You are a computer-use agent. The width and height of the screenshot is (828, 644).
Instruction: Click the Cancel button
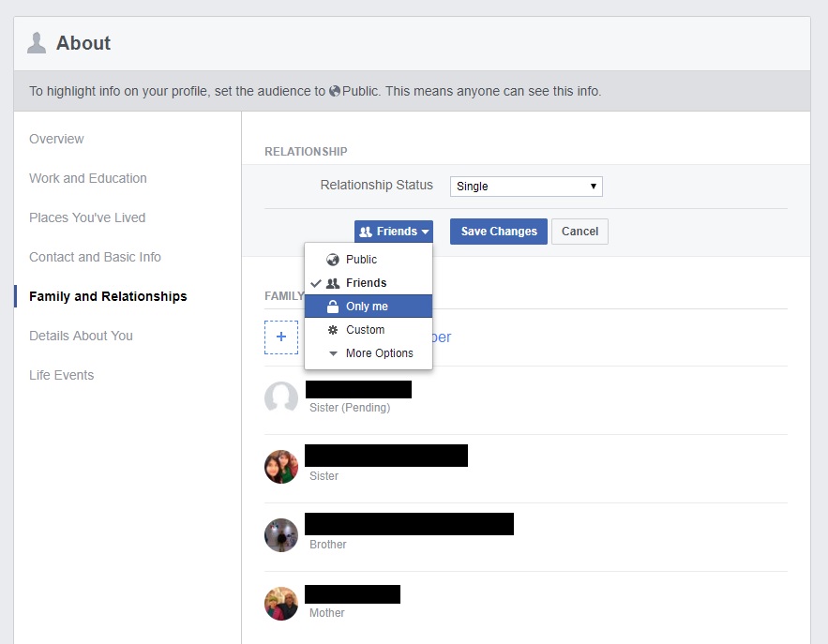click(x=580, y=232)
